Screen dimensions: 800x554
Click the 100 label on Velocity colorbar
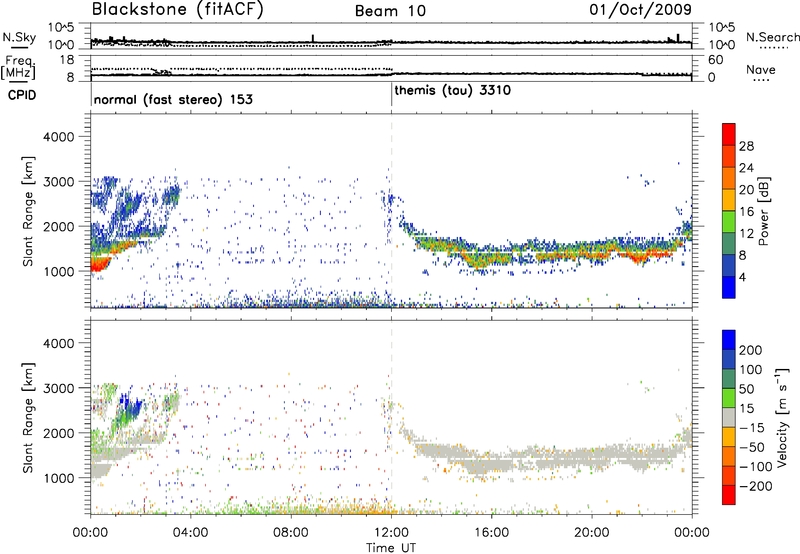(x=751, y=370)
